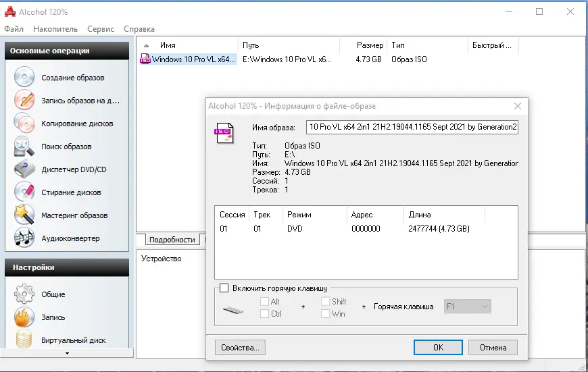Click the Быстрый column header
This screenshot has width=588, height=372.
[493, 45]
